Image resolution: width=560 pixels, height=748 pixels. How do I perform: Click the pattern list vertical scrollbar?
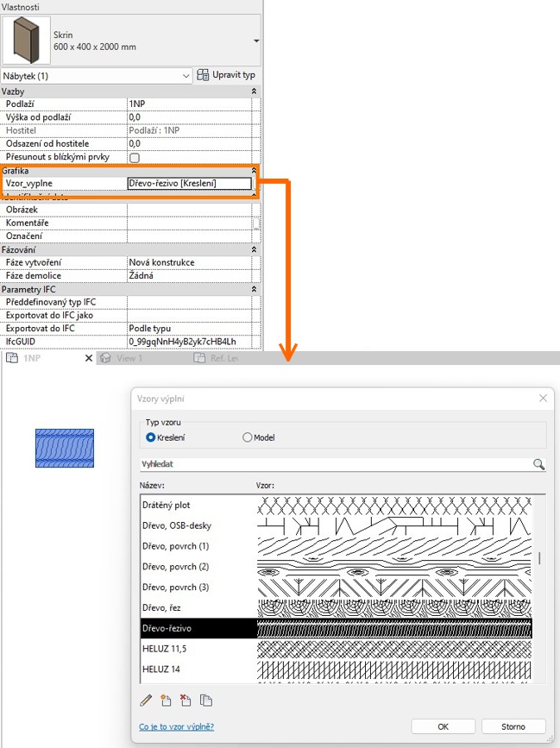(540, 558)
